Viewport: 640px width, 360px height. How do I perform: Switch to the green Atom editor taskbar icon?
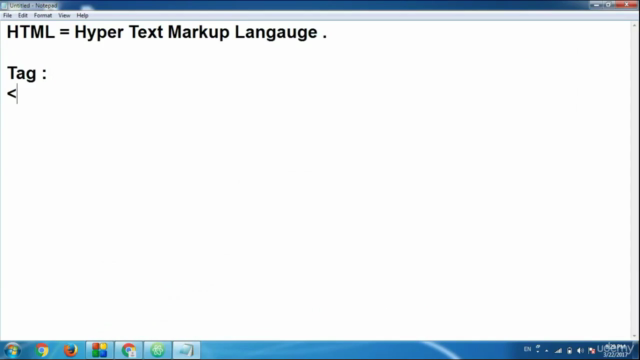[x=158, y=350]
